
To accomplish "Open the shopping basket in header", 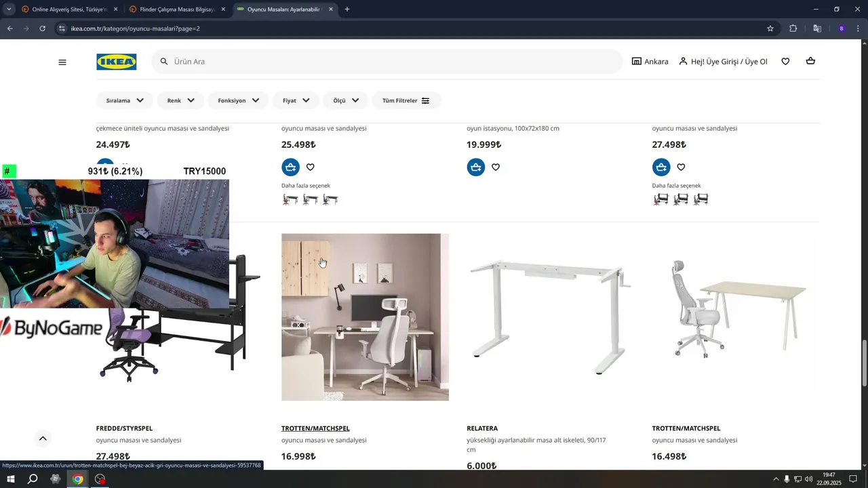I will point(810,62).
